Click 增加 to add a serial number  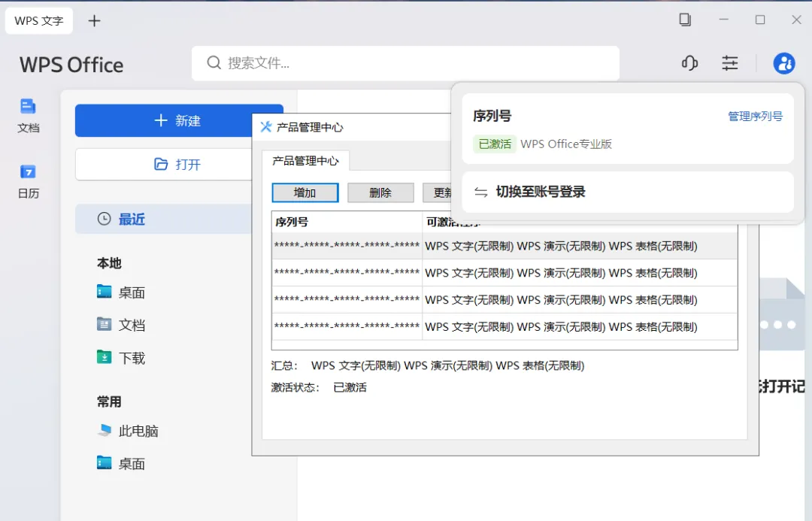305,192
